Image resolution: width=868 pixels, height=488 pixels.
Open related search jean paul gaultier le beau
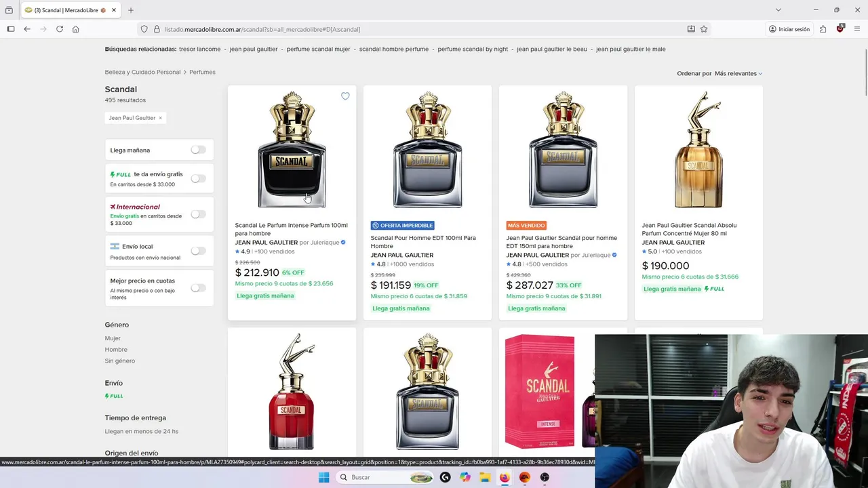pyautogui.click(x=552, y=49)
